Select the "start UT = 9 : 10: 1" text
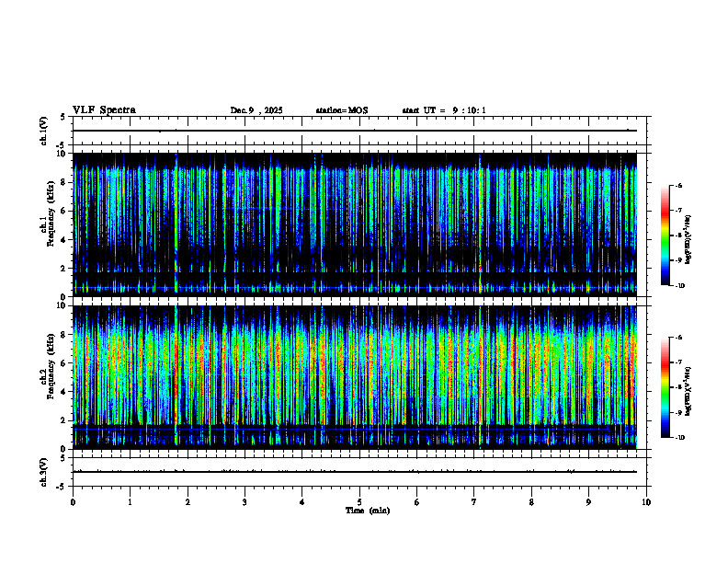This screenshot has width=728, height=563. coord(444,110)
